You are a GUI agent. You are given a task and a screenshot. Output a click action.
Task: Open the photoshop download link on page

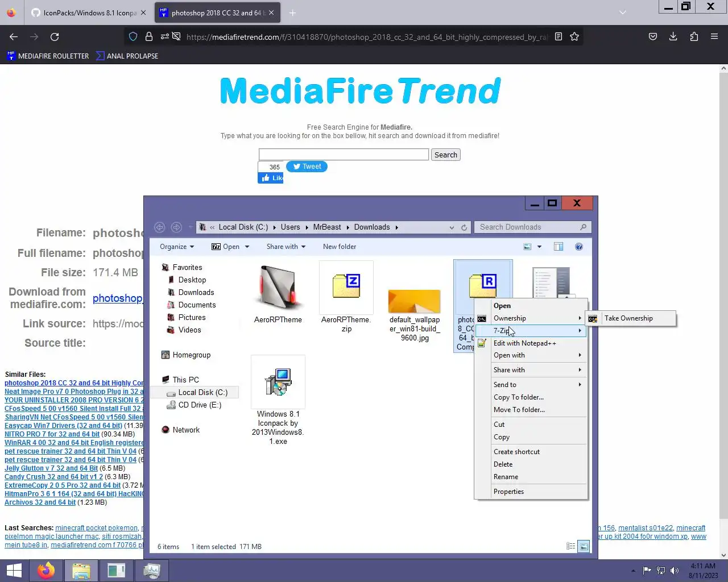118,298
